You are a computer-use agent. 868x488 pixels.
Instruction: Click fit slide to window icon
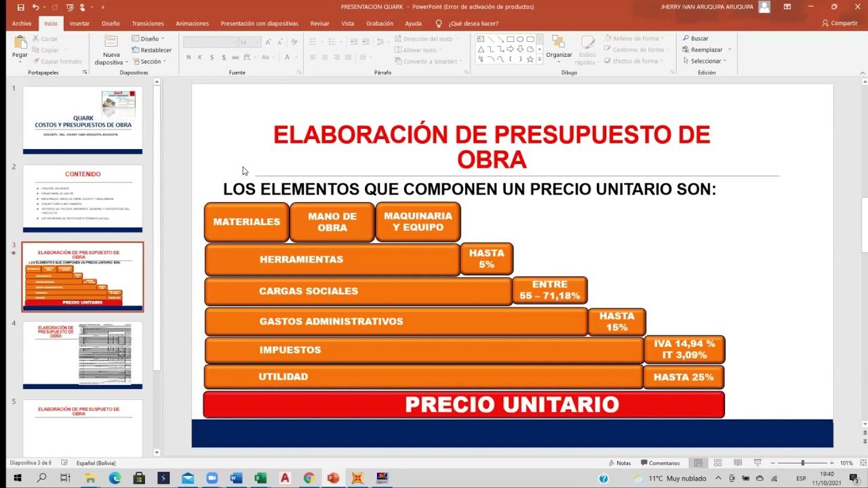point(862,463)
